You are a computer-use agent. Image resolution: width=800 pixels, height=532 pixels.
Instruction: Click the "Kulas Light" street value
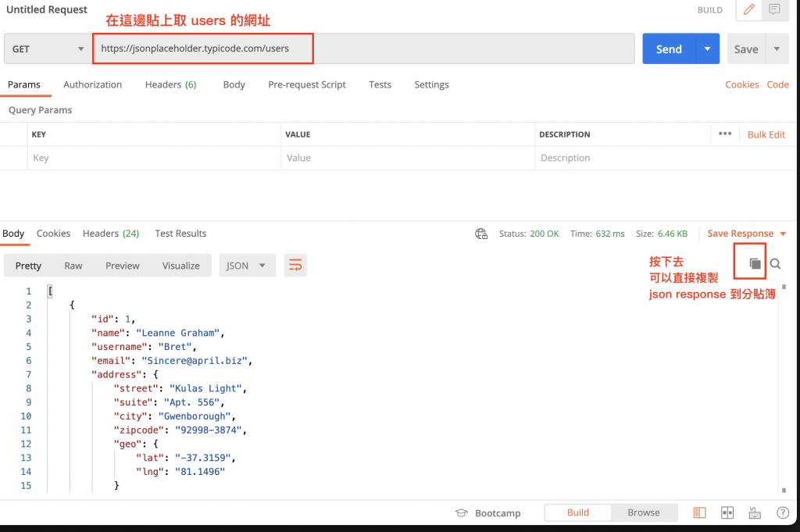[205, 388]
